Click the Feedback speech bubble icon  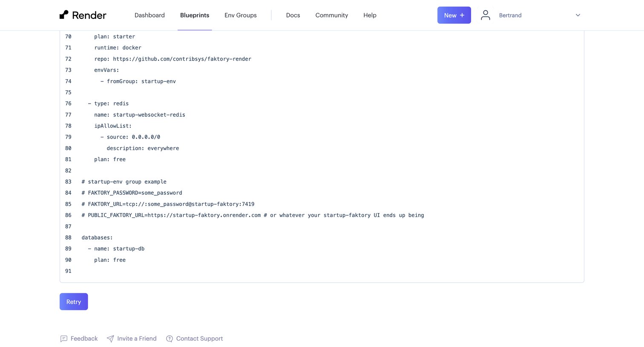[64, 338]
